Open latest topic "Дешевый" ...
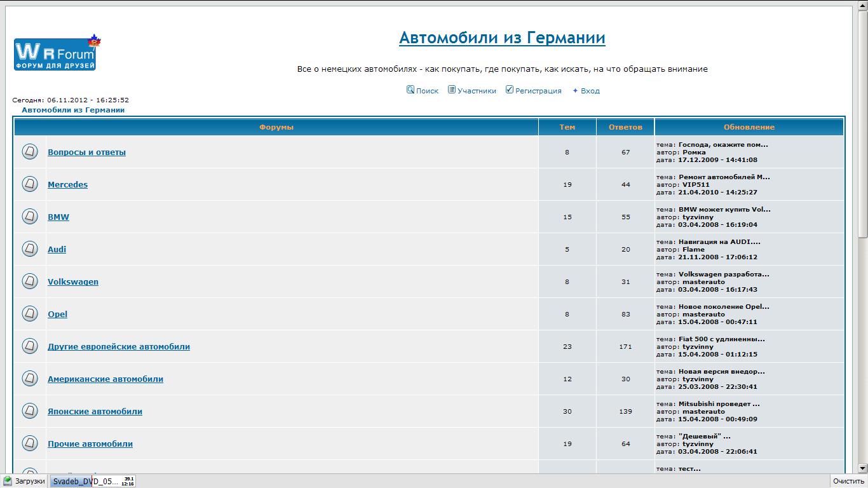The height and width of the screenshot is (488, 868). tap(705, 436)
